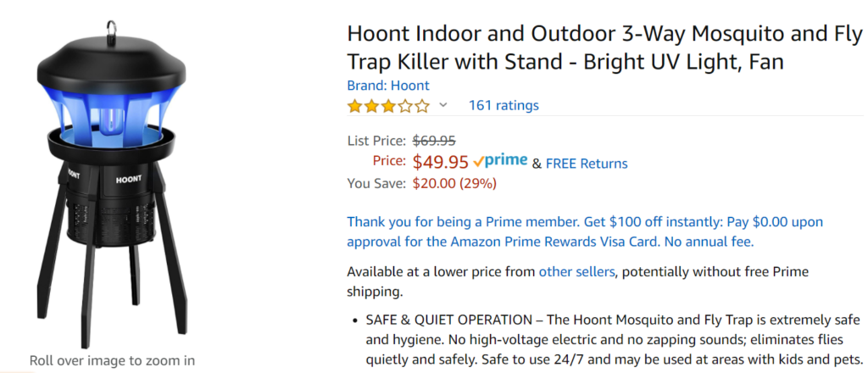Click the Roll over image to zoom caption
The image size is (868, 373).
[x=112, y=361]
